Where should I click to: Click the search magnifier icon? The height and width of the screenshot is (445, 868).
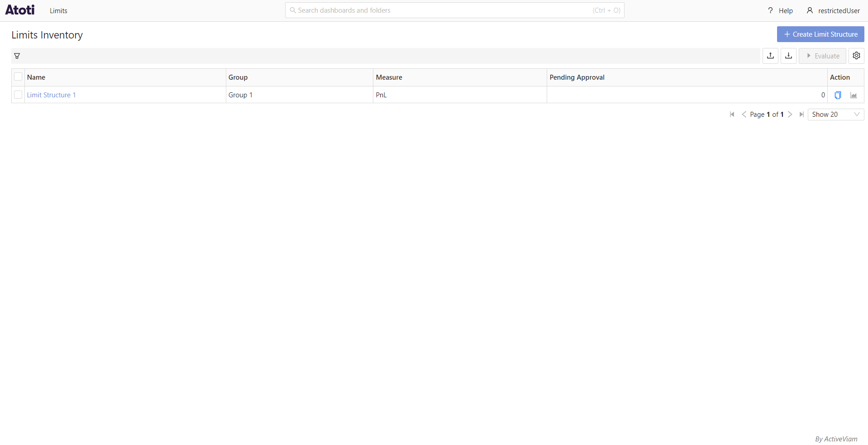pos(292,10)
